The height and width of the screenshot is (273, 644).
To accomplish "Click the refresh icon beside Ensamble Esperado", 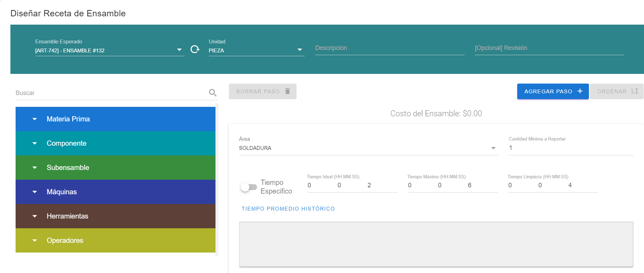I will 195,49.
